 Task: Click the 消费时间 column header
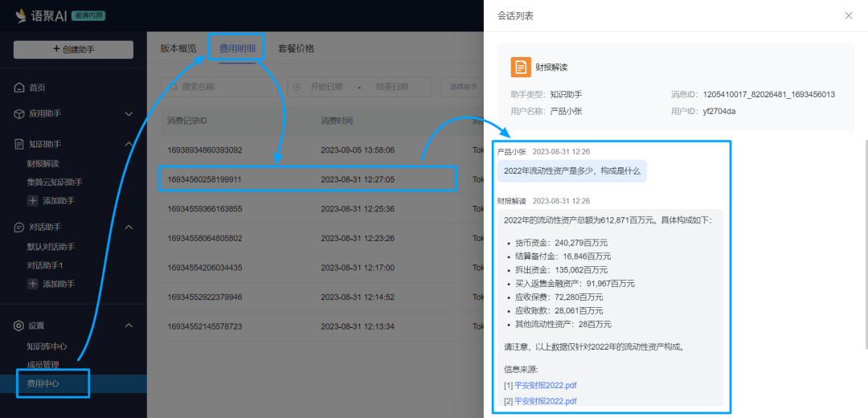pos(337,121)
